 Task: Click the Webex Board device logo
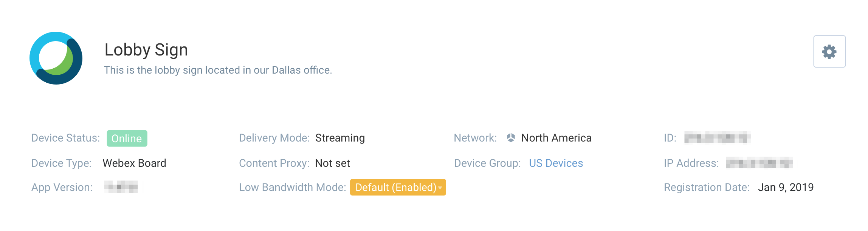pos(56,58)
